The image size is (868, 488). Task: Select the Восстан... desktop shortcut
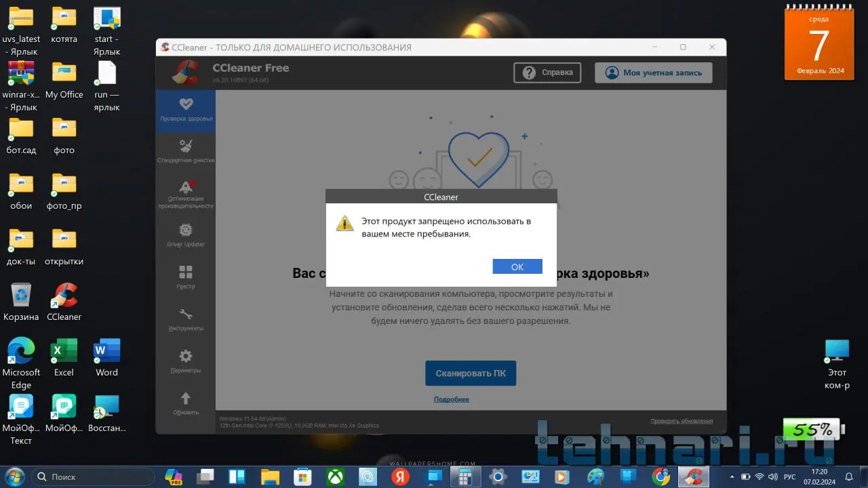(x=106, y=414)
